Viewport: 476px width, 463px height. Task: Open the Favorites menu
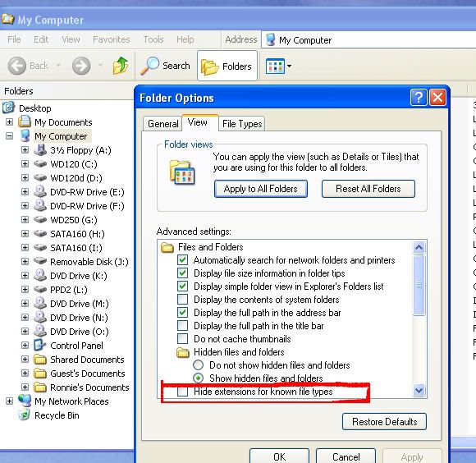click(112, 39)
